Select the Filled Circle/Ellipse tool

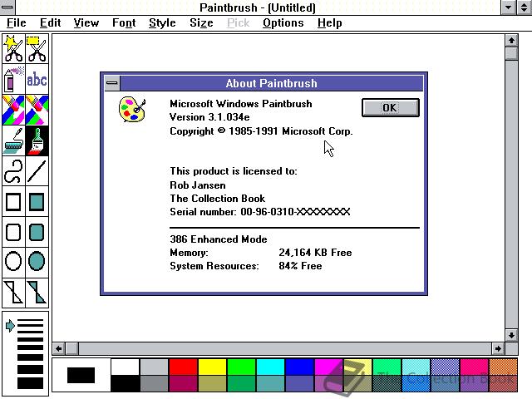tap(37, 261)
